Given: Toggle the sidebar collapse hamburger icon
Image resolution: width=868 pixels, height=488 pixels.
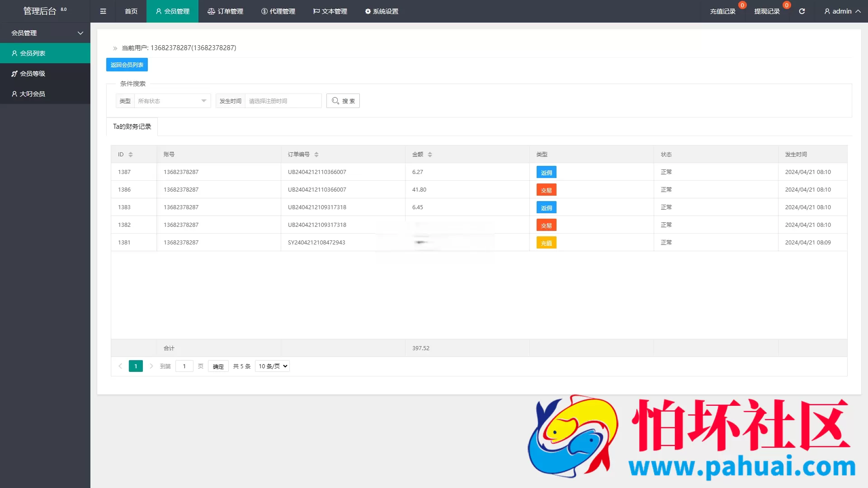Looking at the screenshot, I should [x=103, y=11].
